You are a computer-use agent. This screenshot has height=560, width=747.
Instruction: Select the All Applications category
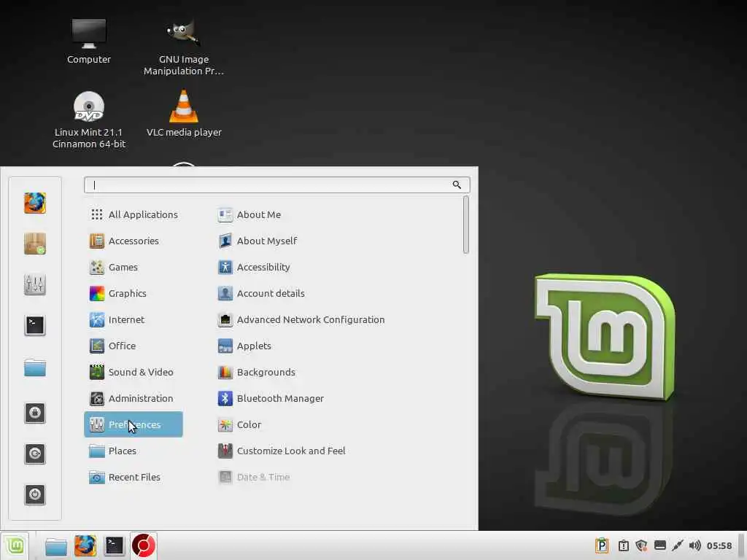pos(133,215)
